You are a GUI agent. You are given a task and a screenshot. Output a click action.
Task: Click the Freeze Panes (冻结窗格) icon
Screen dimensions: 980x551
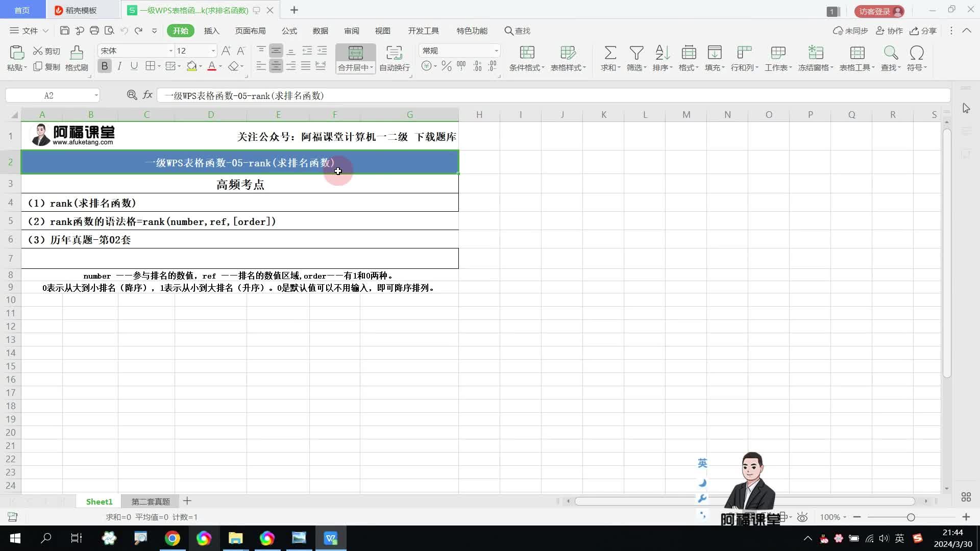pos(816,53)
